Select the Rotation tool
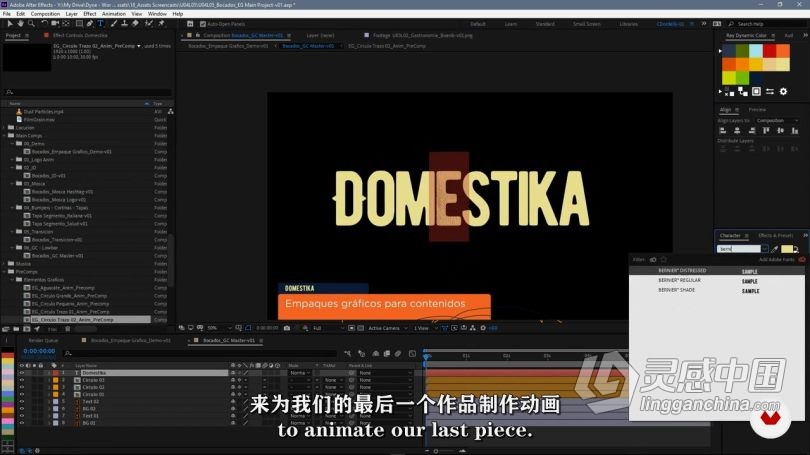 tap(44, 24)
